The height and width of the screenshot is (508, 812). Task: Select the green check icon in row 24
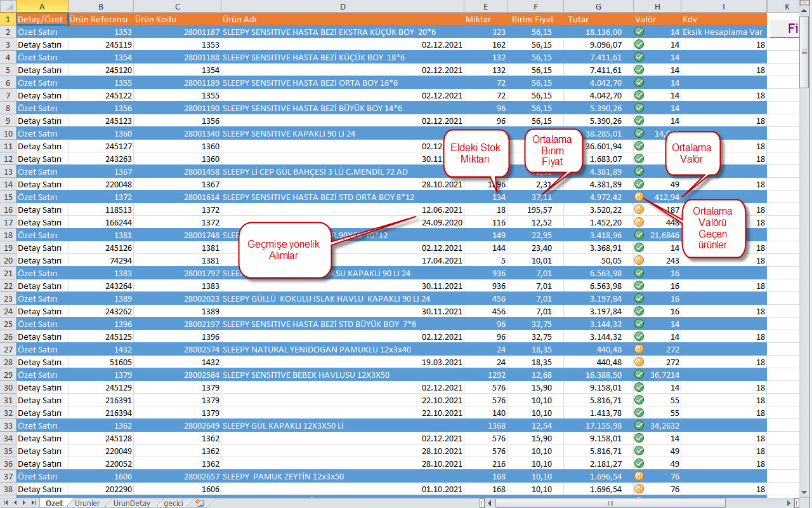(639, 311)
